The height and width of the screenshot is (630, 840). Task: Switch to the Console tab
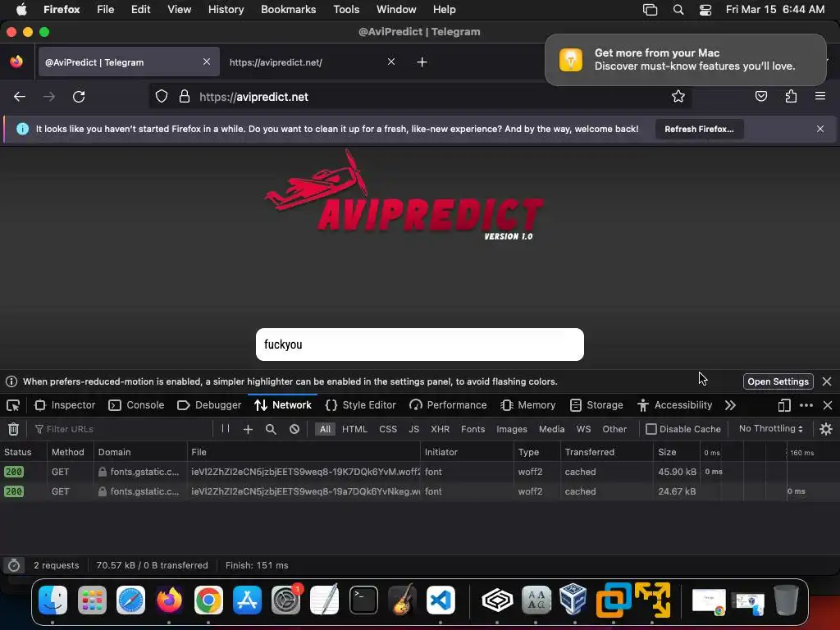click(137, 405)
